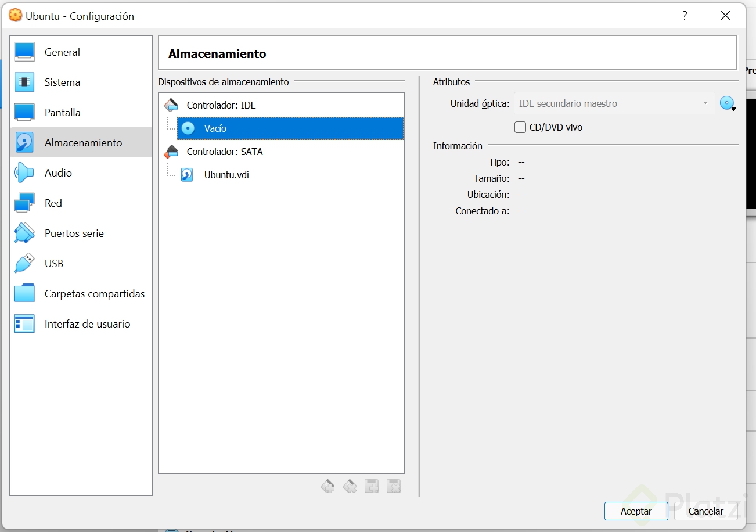Click the Conectado a information label
Viewport: 756px width, 532px height.
click(x=483, y=211)
